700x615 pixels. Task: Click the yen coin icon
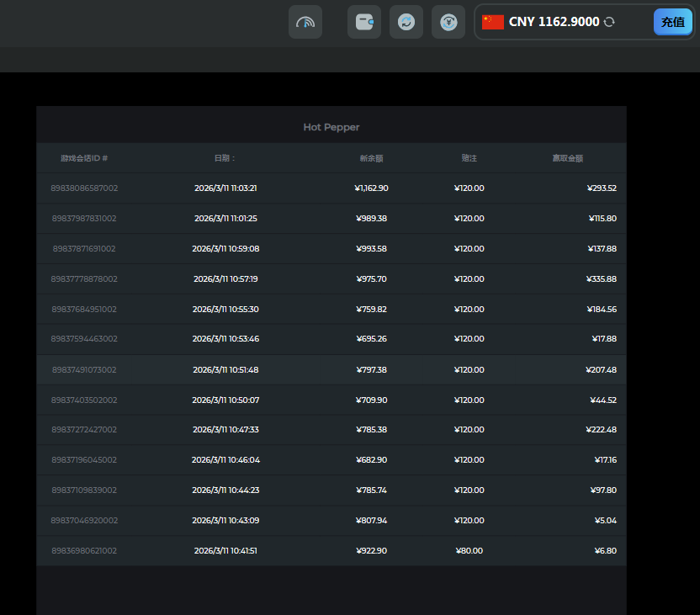point(448,22)
